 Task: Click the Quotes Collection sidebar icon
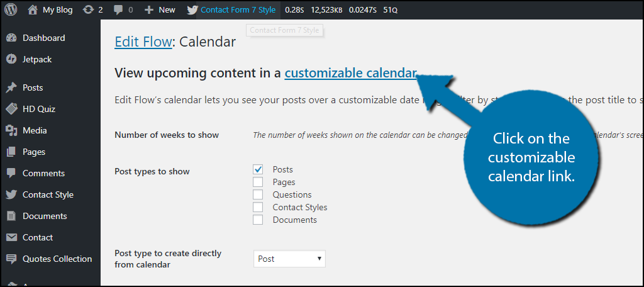[11, 259]
